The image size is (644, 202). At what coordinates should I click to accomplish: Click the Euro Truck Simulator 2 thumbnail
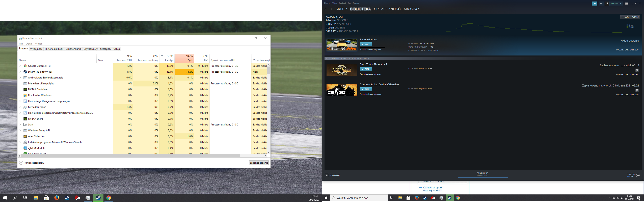[x=342, y=70]
